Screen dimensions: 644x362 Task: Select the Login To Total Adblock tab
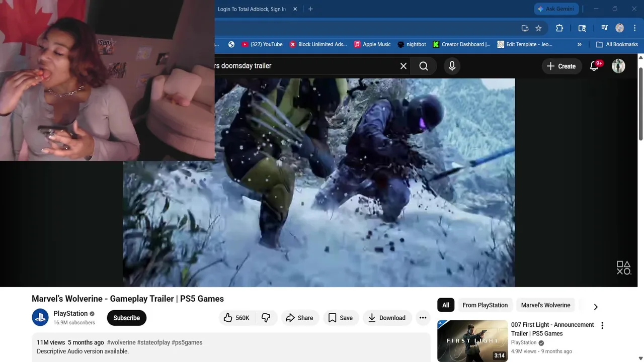(x=252, y=9)
